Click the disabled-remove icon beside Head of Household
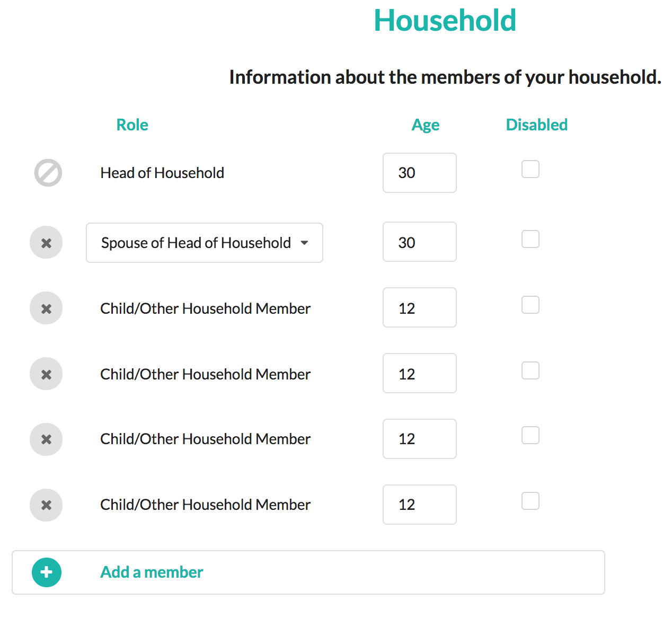The image size is (672, 618). 48,173
